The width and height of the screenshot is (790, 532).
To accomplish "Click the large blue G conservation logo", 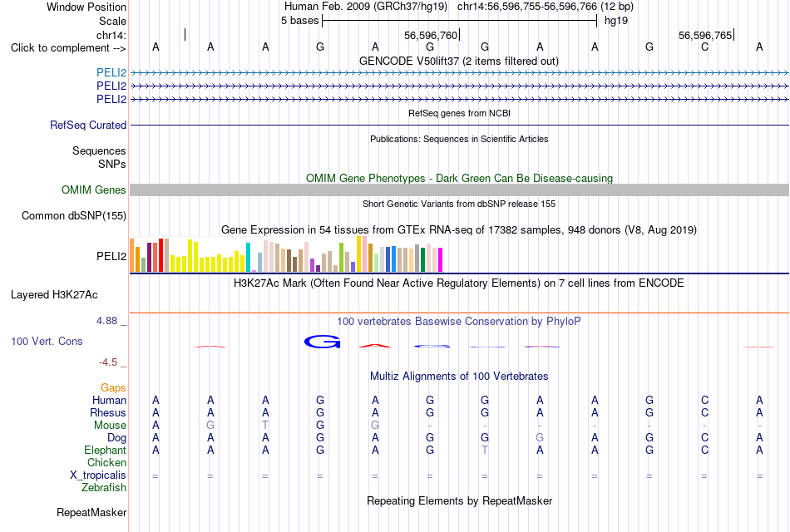I will (323, 342).
